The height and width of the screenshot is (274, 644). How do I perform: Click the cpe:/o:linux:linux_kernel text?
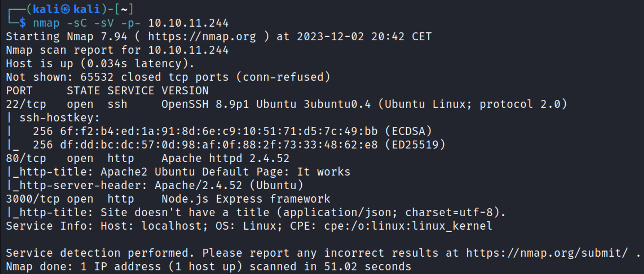click(x=408, y=226)
